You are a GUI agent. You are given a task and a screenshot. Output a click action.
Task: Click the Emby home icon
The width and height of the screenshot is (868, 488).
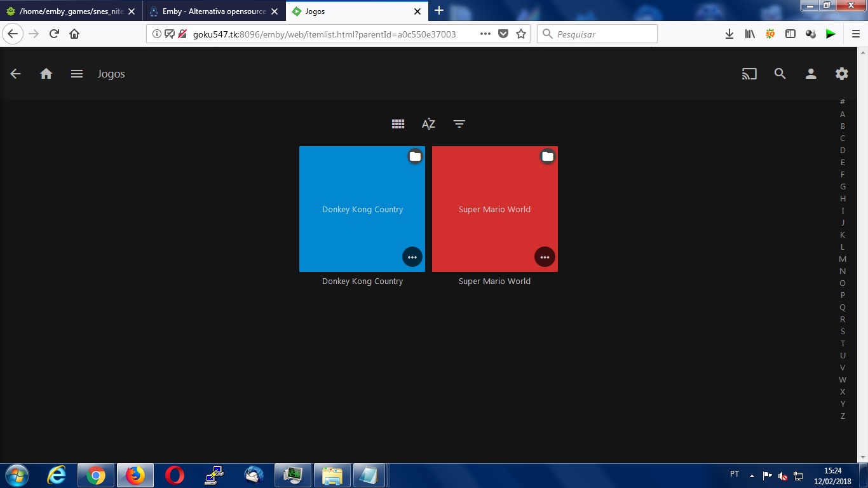46,74
